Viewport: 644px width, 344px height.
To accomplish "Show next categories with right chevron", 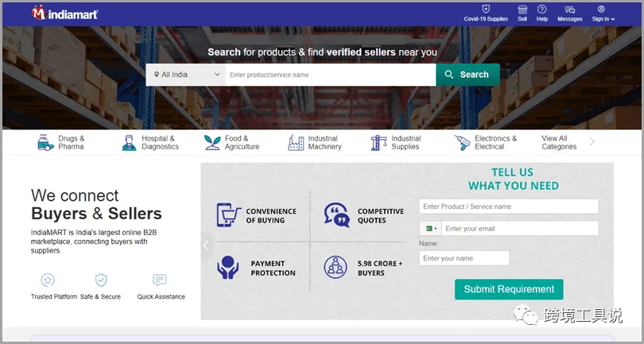I will coord(592,141).
